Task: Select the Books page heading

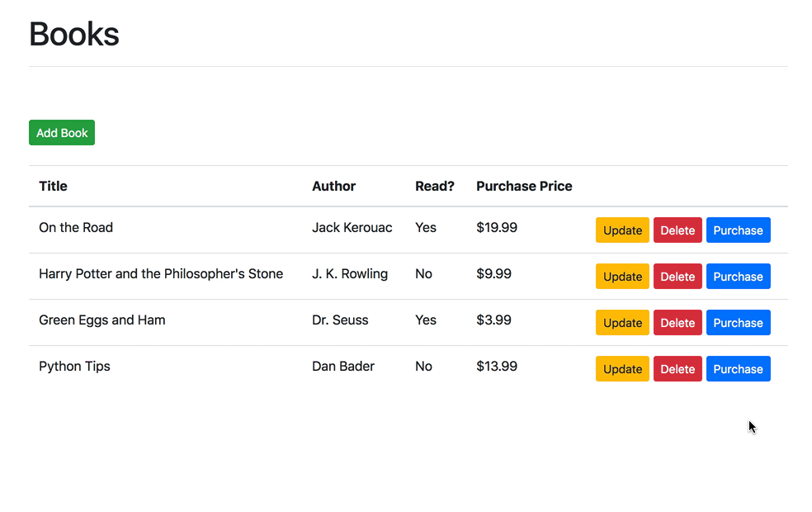Action: (x=73, y=34)
